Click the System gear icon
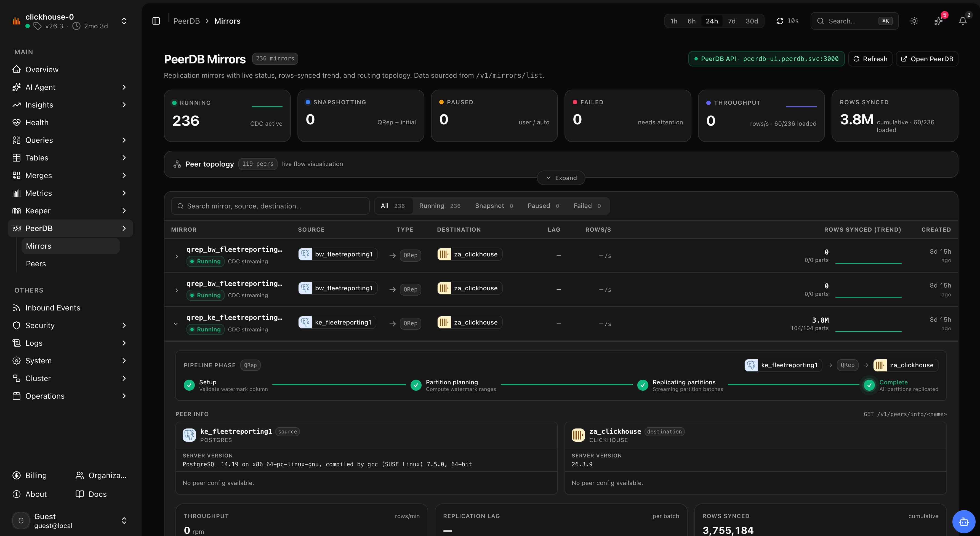Screen dimensions: 980x536 [16, 361]
